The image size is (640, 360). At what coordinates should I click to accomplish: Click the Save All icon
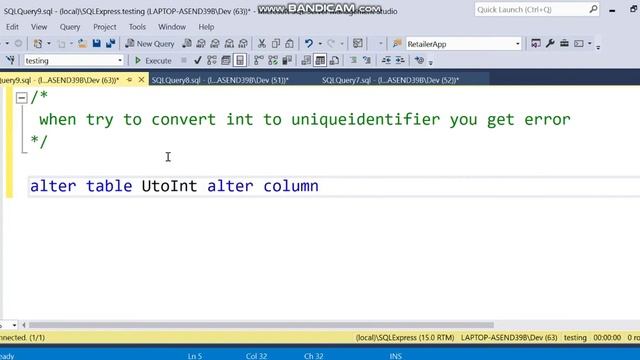tap(111, 43)
